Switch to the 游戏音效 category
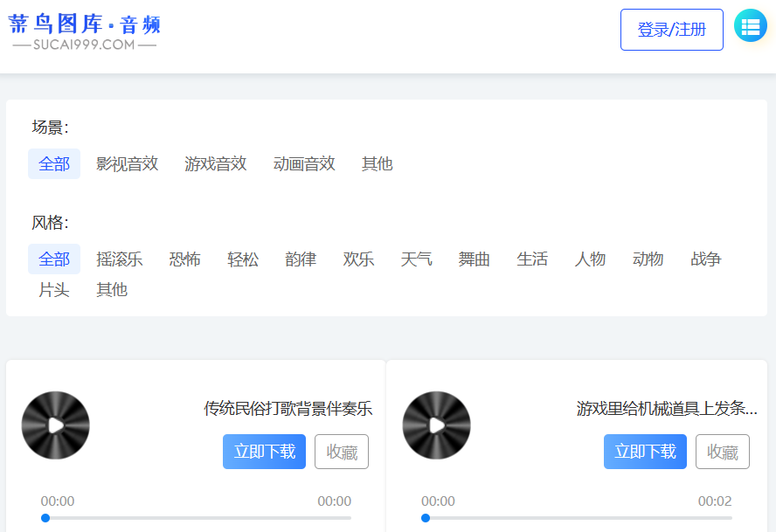Screen dimensions: 776x532 [x=216, y=163]
